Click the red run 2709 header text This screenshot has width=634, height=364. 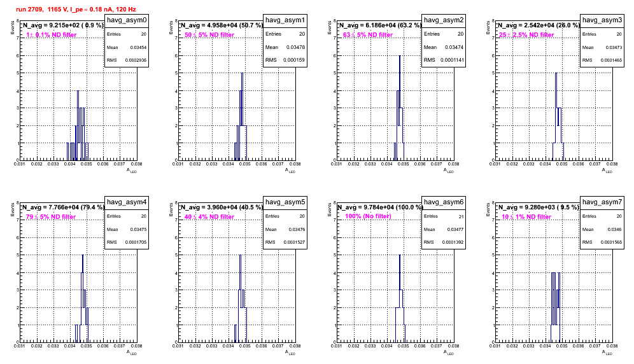pyautogui.click(x=76, y=9)
